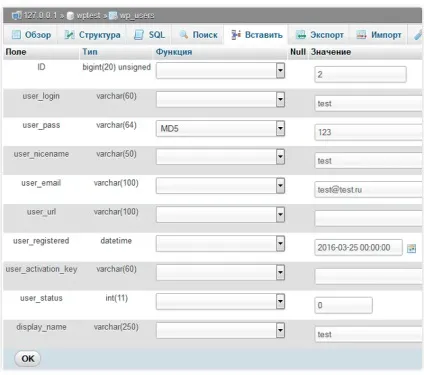This screenshot has height=375, width=424.
Task: Open the SQL tab
Action: (149, 35)
